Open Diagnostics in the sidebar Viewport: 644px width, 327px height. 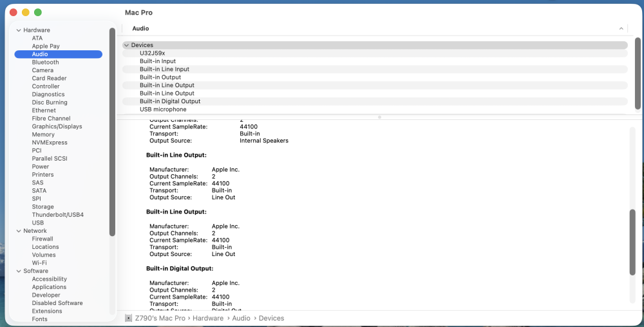coord(48,94)
